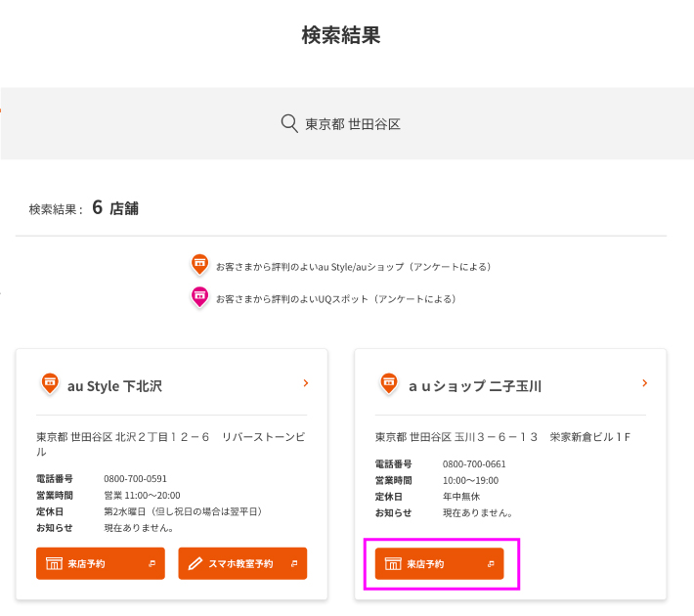Click external-link icon on スマホ教室予約
The width and height of the screenshot is (694, 616).
pyautogui.click(x=294, y=564)
